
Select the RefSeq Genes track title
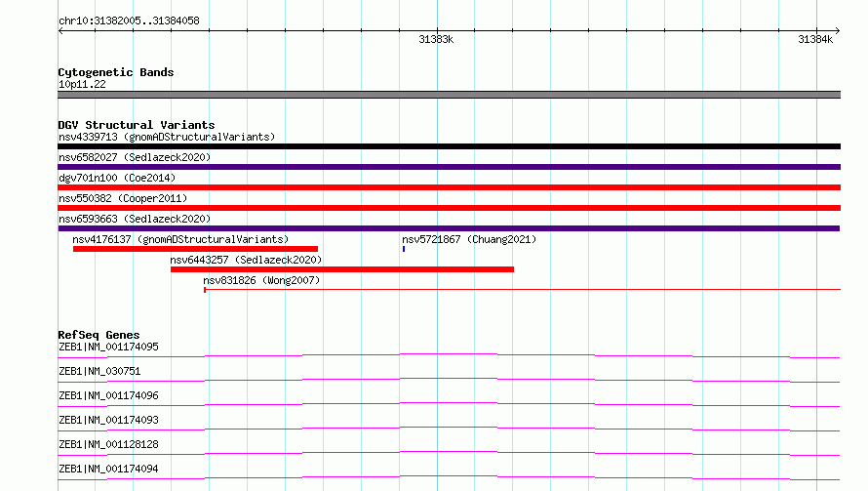(99, 335)
